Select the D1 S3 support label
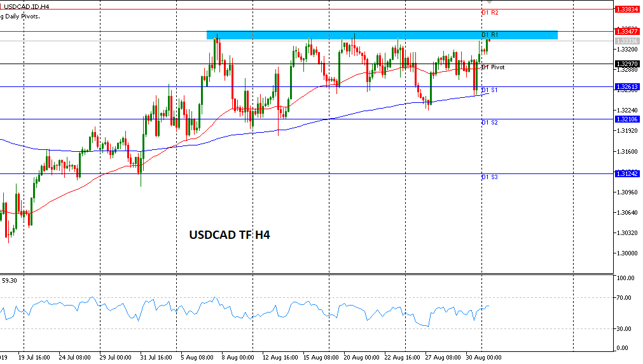Screen dimensions: 643x364 489,177
